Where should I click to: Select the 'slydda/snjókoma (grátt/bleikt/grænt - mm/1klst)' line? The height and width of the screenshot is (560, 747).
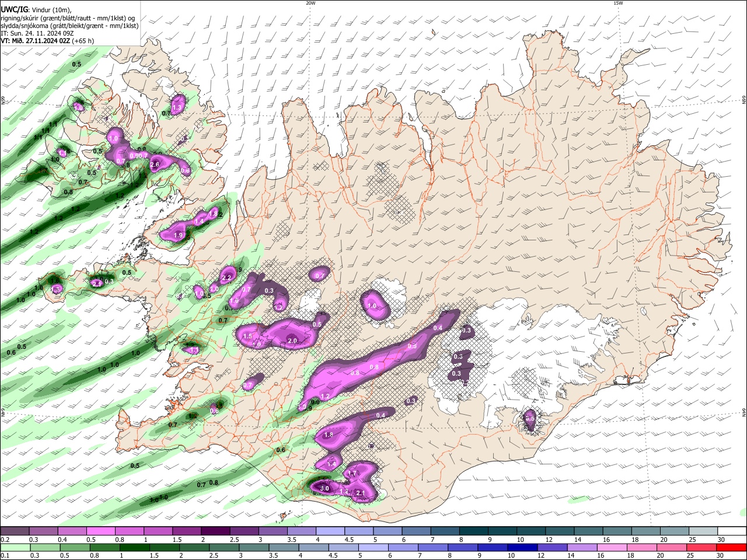(69, 26)
